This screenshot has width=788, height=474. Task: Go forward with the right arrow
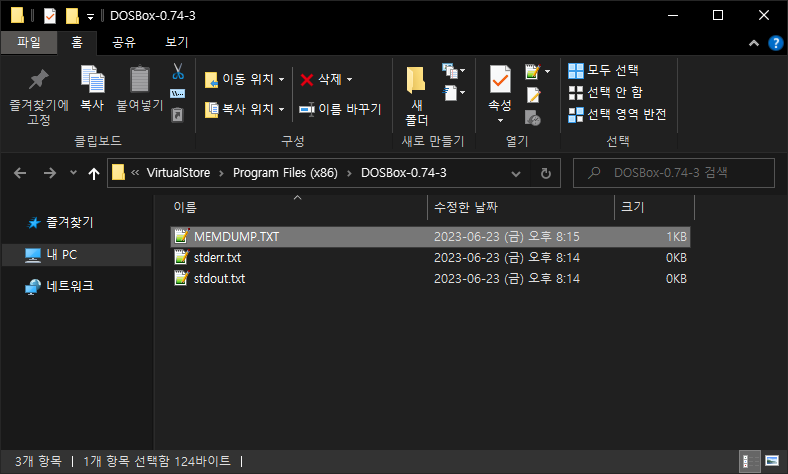click(50, 173)
